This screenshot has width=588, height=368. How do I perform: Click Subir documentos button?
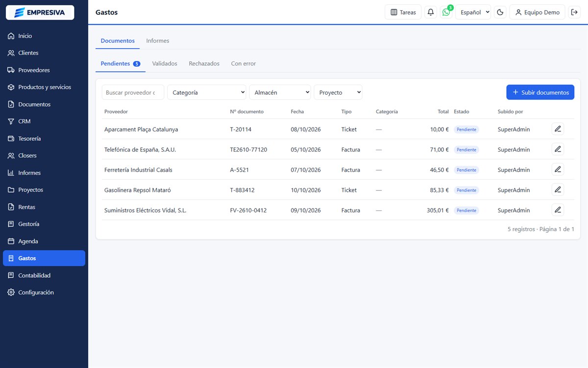click(x=540, y=92)
